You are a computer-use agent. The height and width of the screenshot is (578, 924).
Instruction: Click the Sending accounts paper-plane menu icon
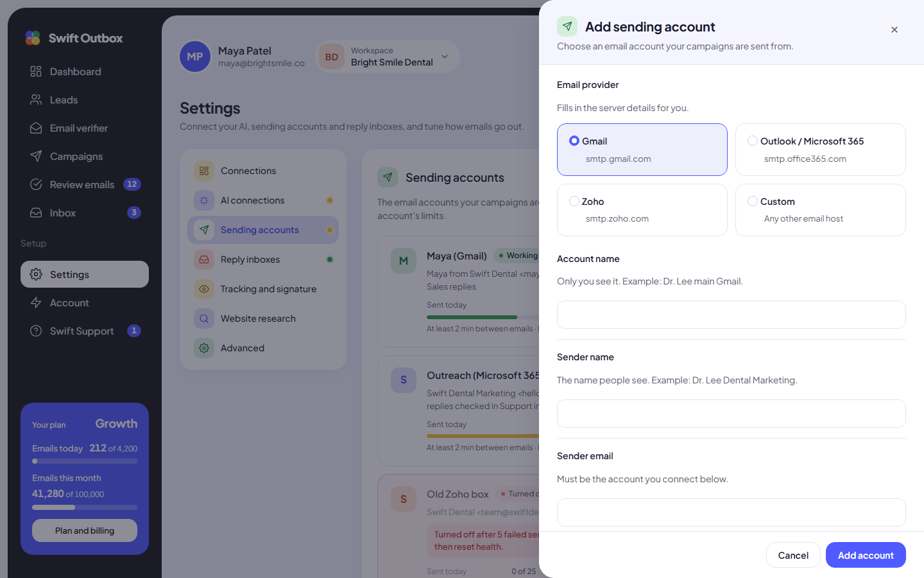(204, 230)
